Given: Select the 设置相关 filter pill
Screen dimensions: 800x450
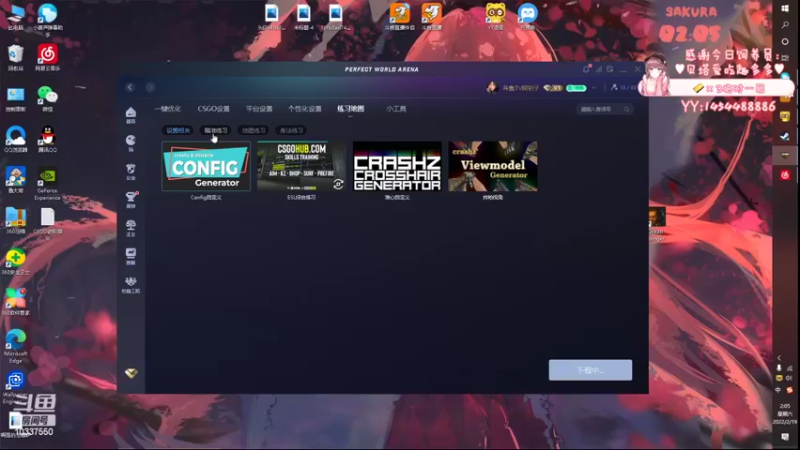Looking at the screenshot, I should 178,131.
